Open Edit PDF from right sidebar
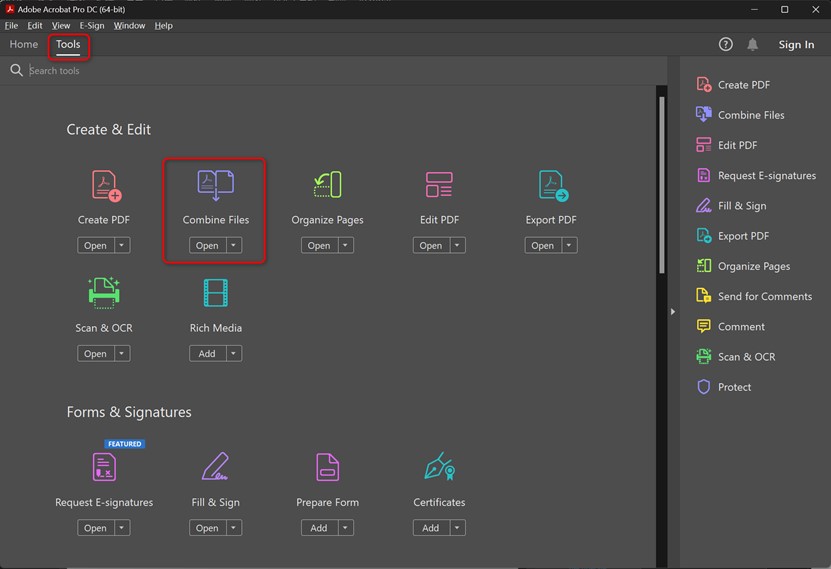 (727, 145)
